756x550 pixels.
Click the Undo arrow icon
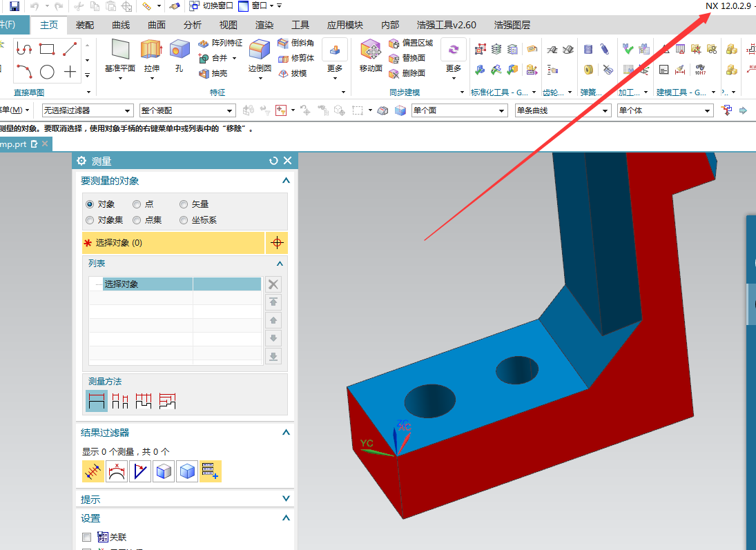pyautogui.click(x=35, y=6)
